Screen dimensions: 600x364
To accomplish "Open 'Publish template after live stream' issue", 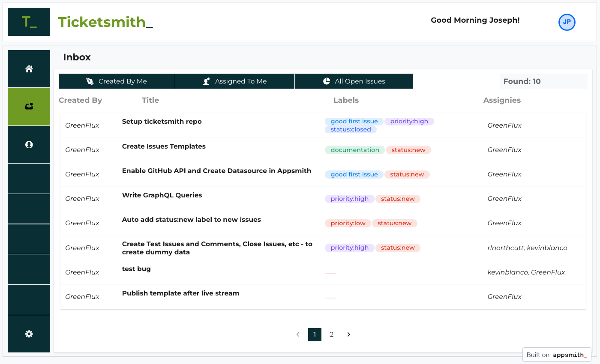I will (180, 293).
